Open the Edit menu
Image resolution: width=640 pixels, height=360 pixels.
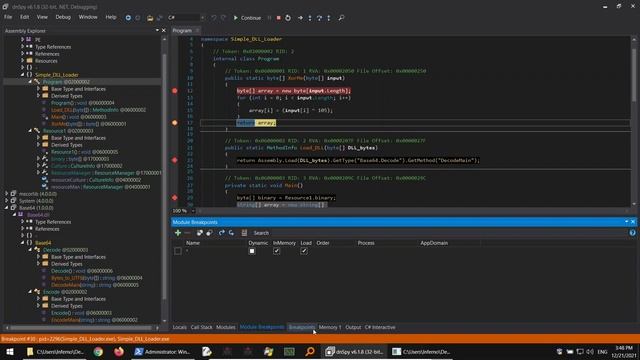[24, 17]
